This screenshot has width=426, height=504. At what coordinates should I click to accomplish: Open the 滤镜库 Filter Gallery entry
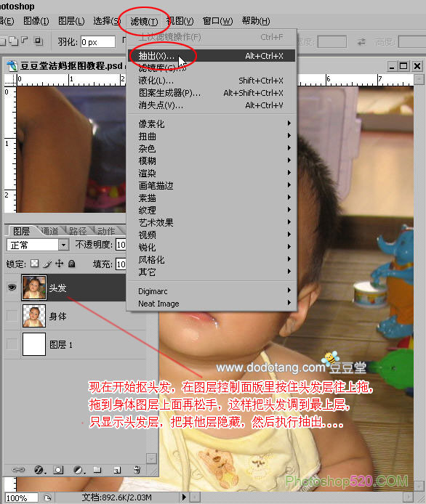tap(211, 68)
